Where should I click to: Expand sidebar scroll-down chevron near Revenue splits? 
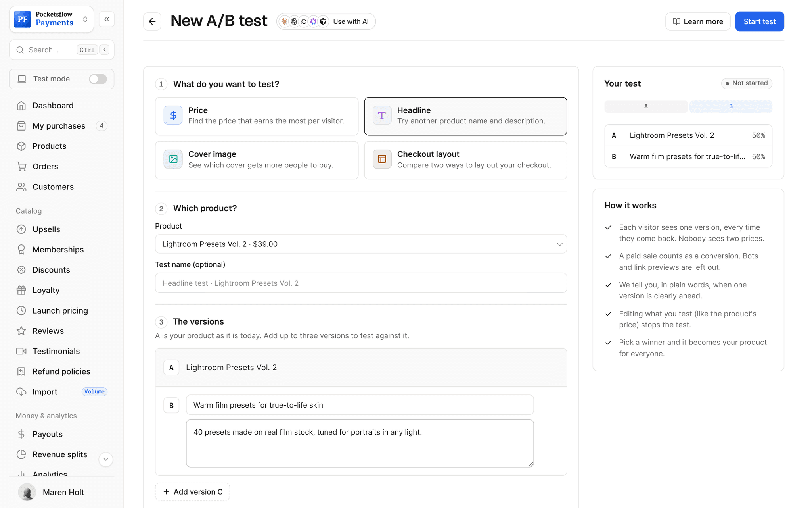coord(106,460)
